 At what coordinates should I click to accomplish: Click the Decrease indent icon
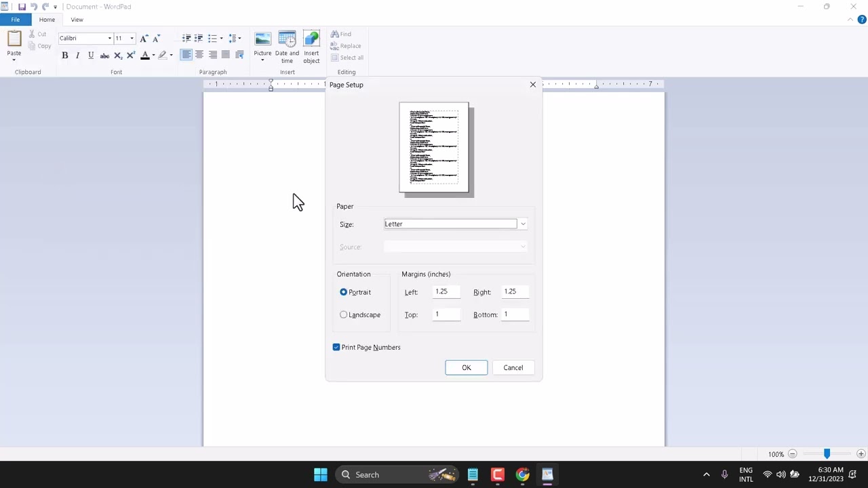pyautogui.click(x=186, y=39)
